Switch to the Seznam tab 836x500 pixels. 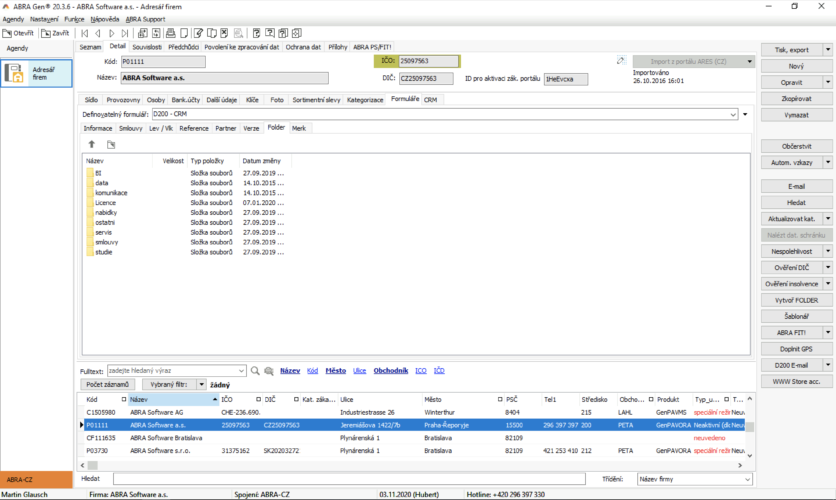(x=90, y=46)
